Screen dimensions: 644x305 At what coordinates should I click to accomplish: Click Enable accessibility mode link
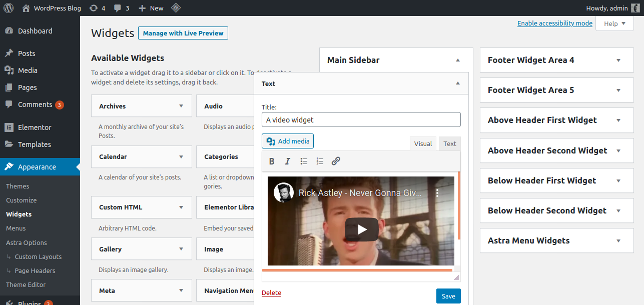point(555,23)
